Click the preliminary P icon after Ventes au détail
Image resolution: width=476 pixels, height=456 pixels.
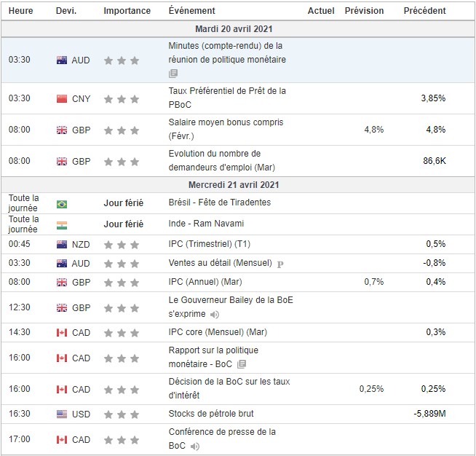click(280, 263)
